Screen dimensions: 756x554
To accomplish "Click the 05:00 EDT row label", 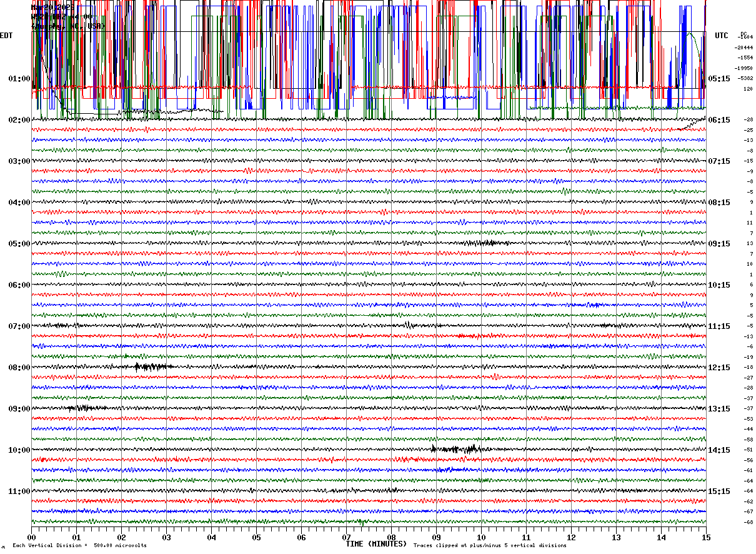I will (x=19, y=244).
